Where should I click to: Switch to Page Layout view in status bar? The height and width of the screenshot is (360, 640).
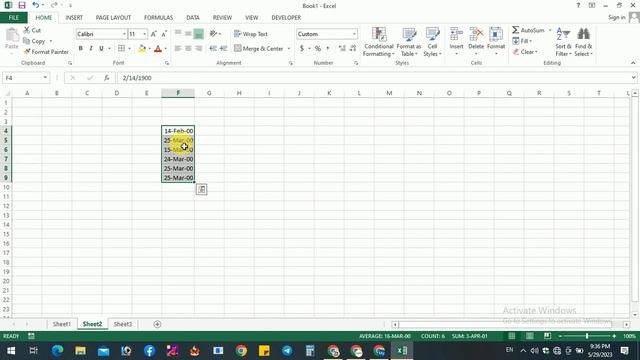coord(529,336)
